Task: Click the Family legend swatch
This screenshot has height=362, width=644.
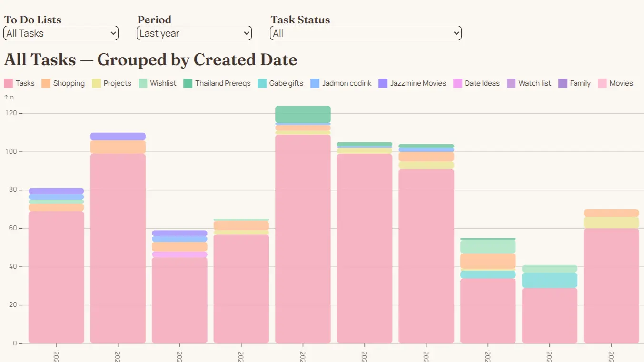Action: (x=563, y=83)
